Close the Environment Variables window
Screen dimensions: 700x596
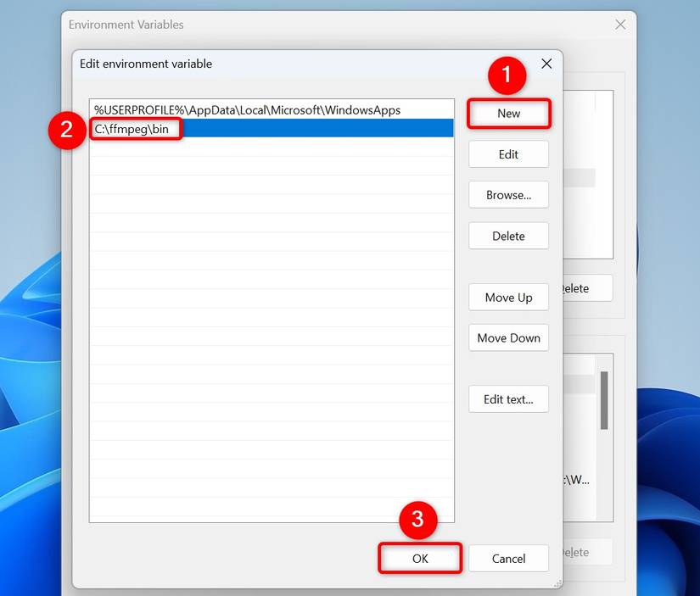coord(619,25)
